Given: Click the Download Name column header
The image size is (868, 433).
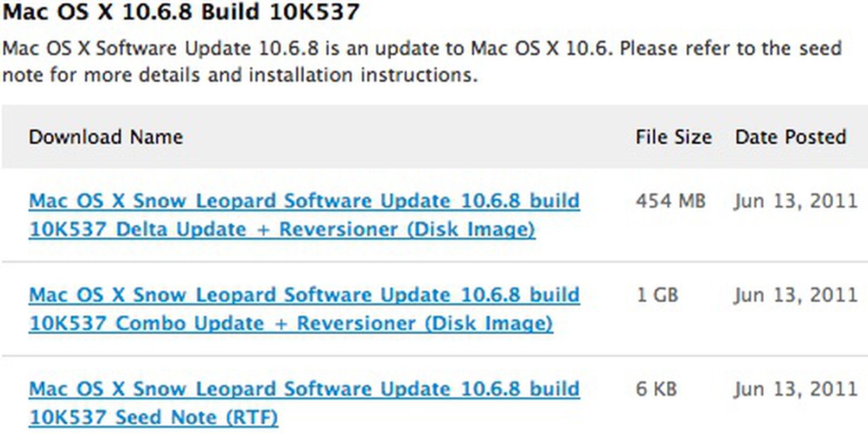Looking at the screenshot, I should click(106, 137).
